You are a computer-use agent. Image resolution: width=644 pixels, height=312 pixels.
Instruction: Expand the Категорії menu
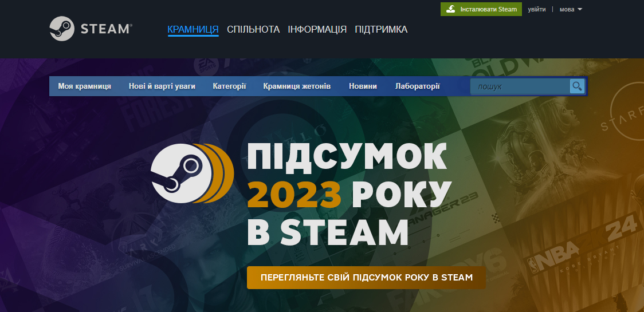[229, 86]
